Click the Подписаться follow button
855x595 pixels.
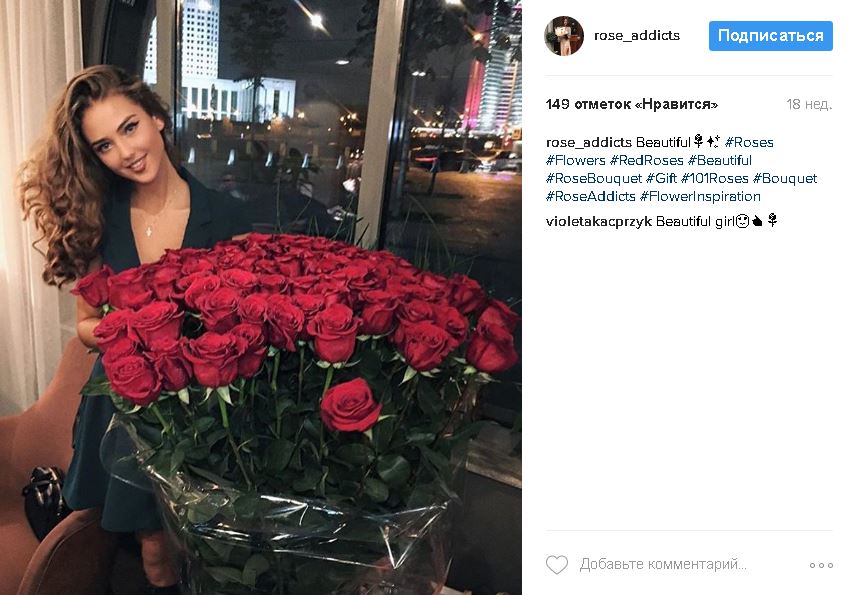[x=770, y=36]
